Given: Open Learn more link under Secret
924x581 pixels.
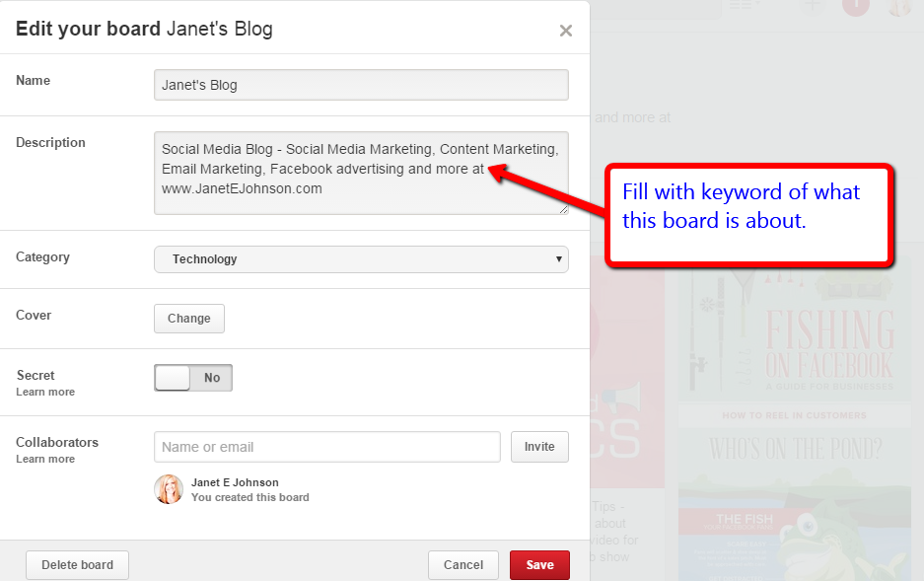Looking at the screenshot, I should pyautogui.click(x=45, y=393).
